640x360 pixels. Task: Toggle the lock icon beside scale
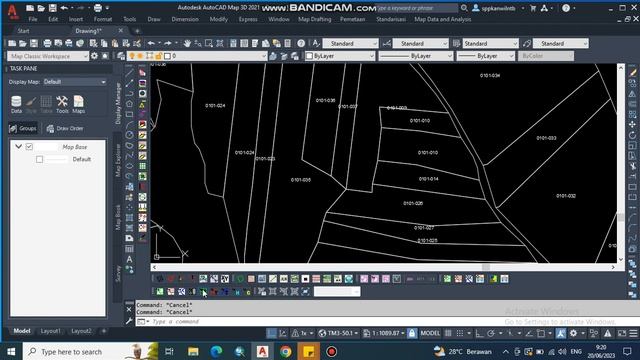coord(412,333)
